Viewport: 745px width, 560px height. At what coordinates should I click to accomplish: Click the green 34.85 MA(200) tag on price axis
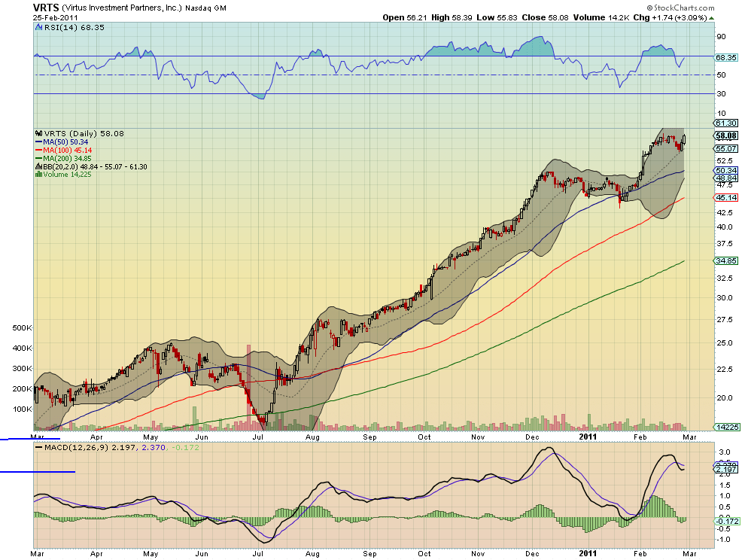(x=726, y=261)
